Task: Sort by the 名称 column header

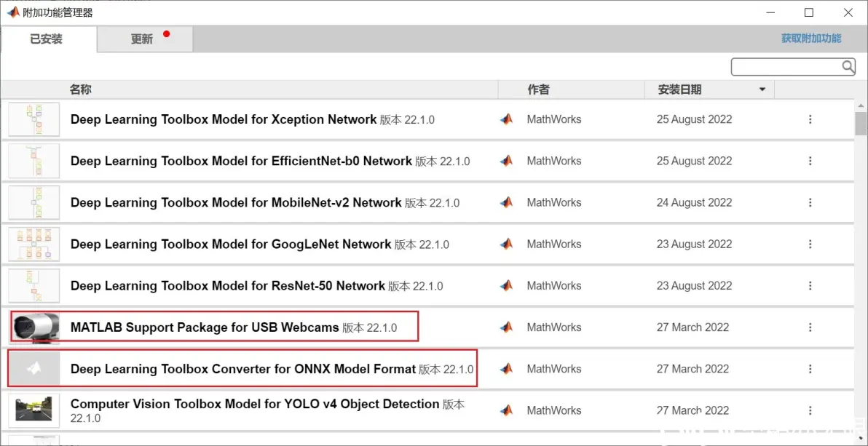Action: click(x=80, y=89)
